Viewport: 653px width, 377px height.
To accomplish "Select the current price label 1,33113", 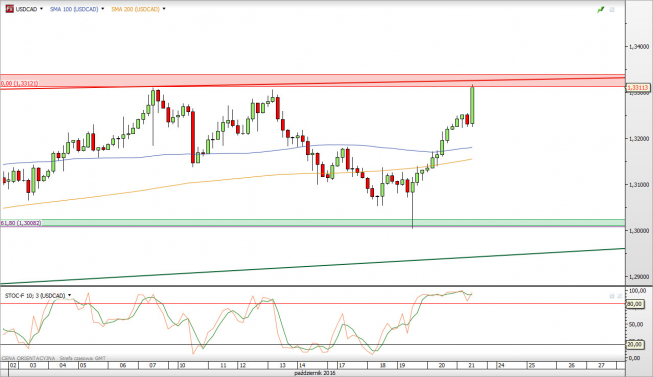I will (638, 87).
